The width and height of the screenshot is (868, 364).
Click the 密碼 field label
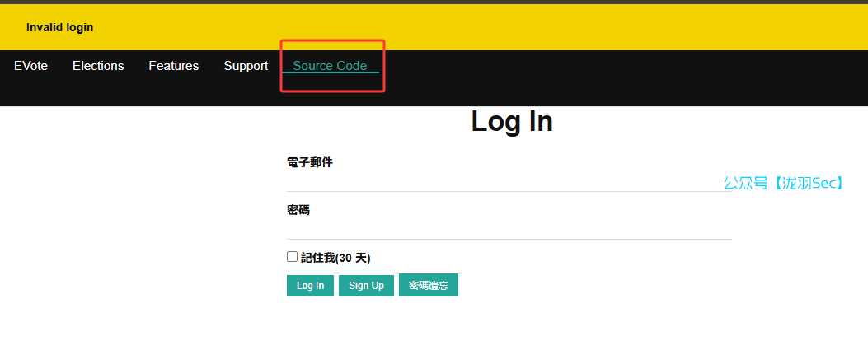(298, 211)
